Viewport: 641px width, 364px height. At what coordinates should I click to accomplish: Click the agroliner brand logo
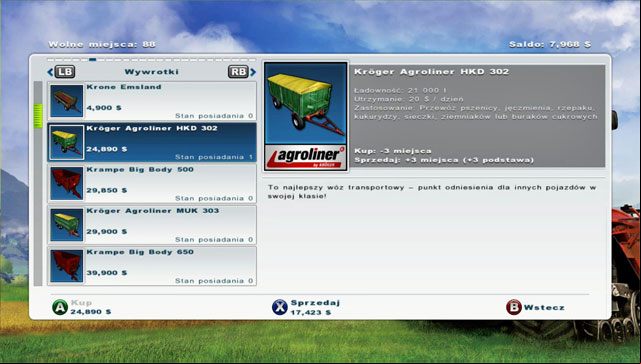tap(306, 158)
